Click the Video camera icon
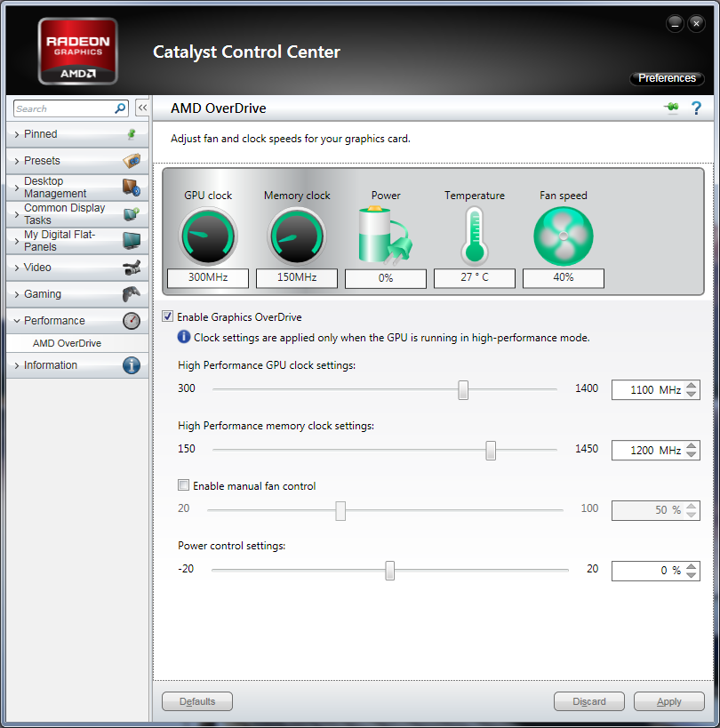The width and height of the screenshot is (720, 728). tap(132, 268)
